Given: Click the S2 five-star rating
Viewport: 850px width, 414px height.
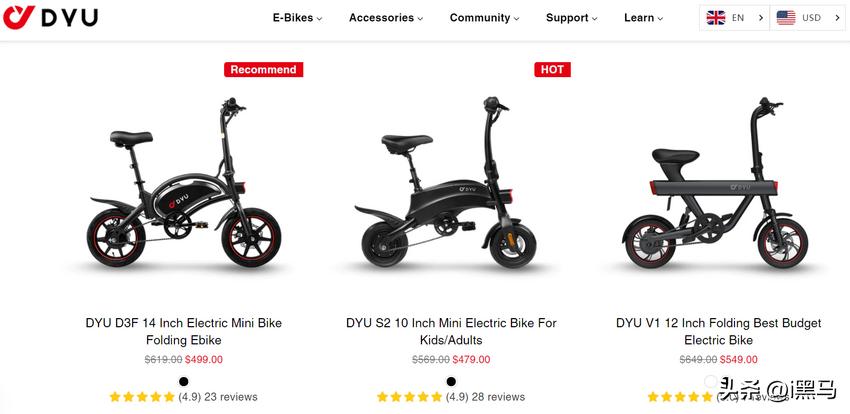Looking at the screenshot, I should coord(409,397).
